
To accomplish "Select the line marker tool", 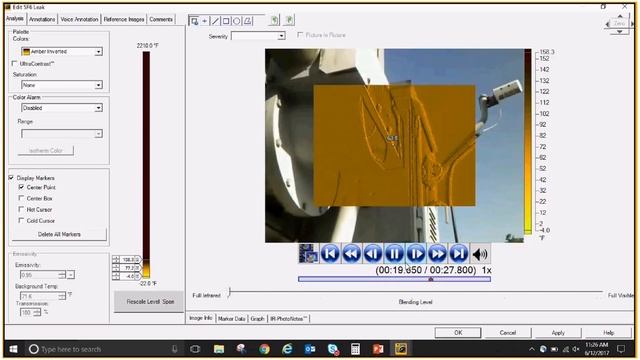I will coord(215,21).
